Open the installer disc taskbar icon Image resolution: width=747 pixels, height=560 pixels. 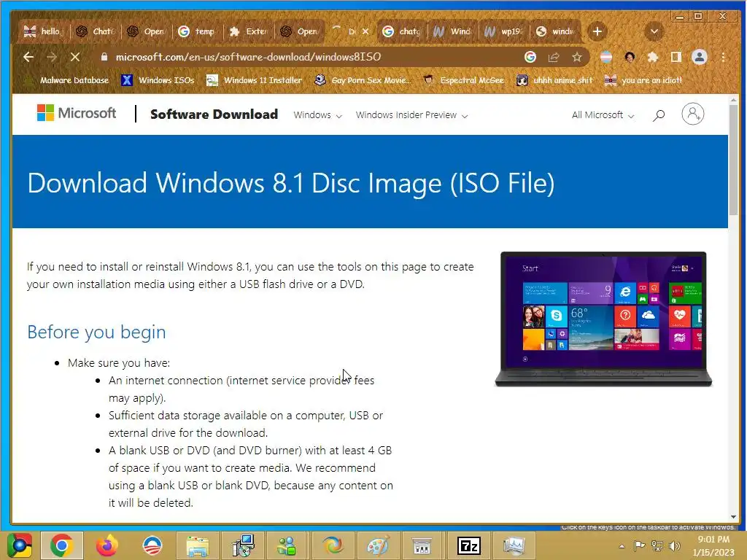point(243,545)
